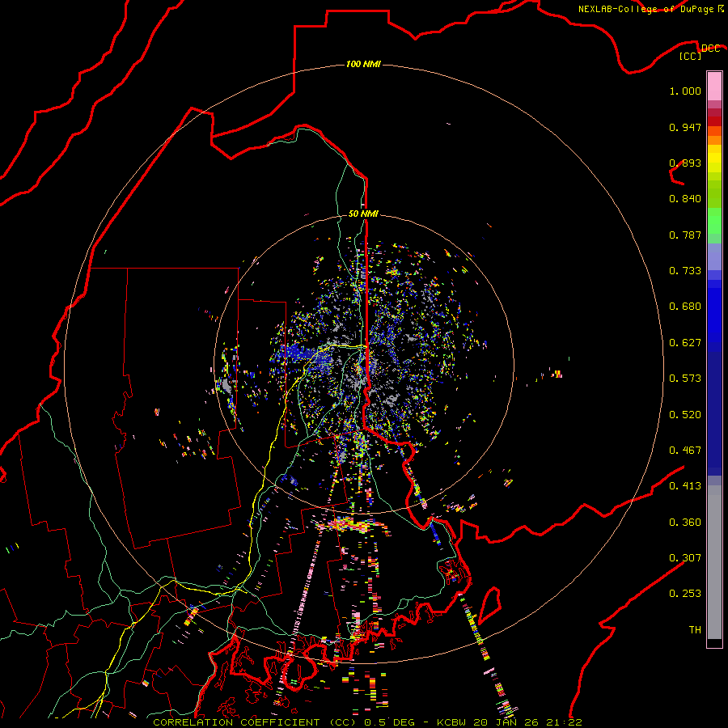This screenshot has width=728, height=728.
Task: Click the 0.520 legend value
Action: point(685,415)
